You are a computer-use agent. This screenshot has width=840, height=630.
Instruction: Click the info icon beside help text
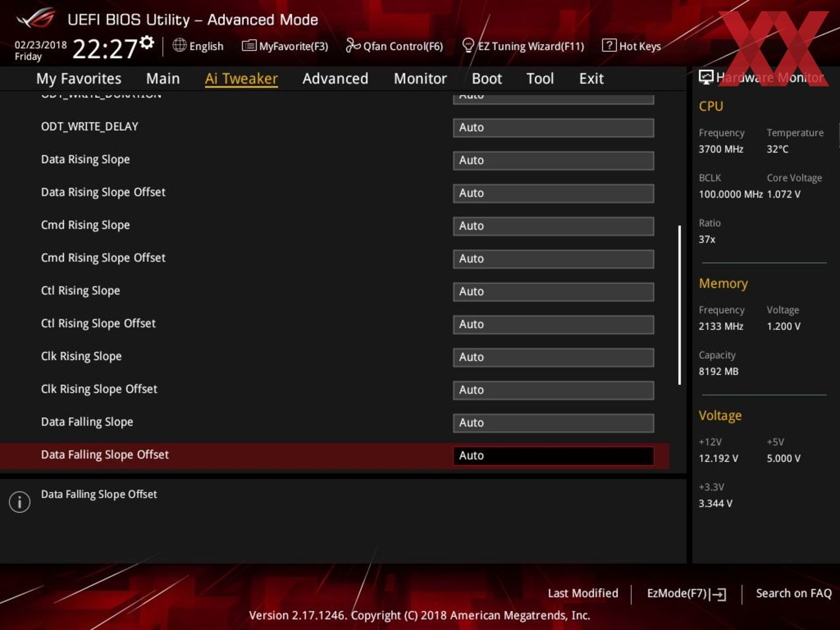[20, 502]
